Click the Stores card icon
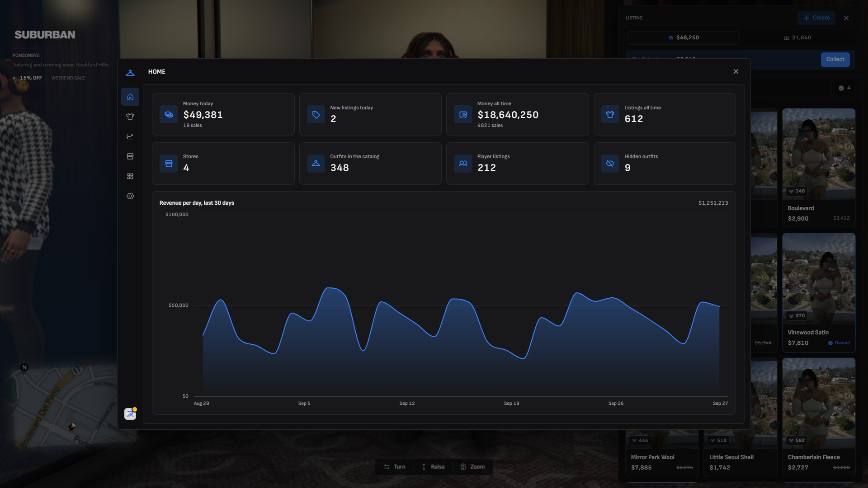 169,164
